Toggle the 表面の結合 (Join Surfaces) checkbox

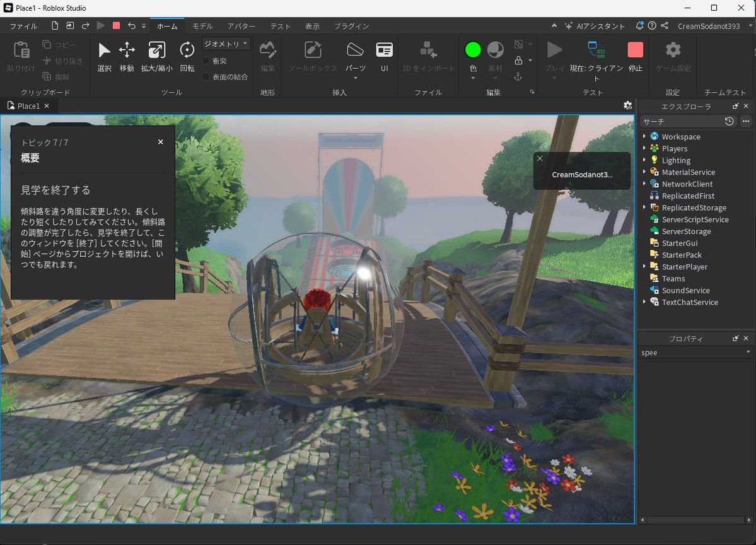tap(206, 77)
